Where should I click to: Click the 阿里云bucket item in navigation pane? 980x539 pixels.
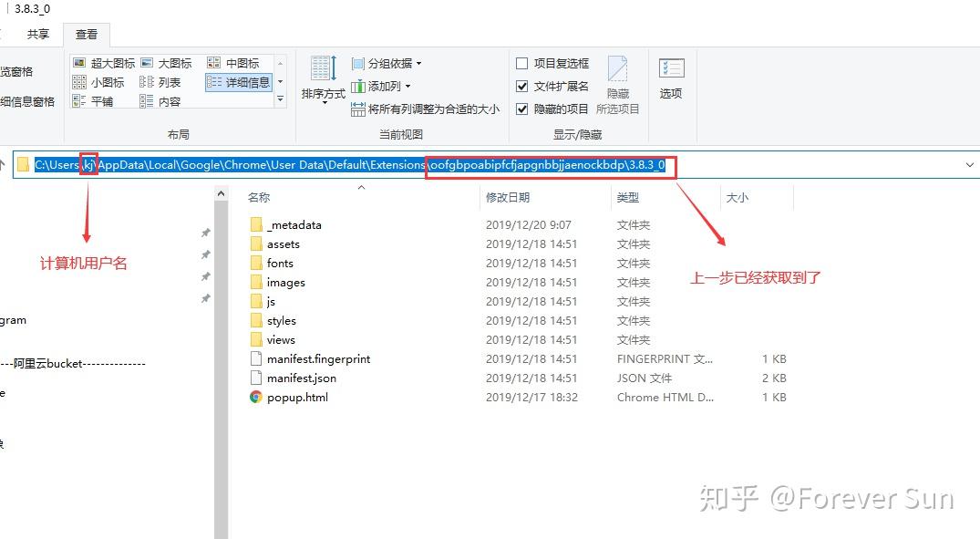pos(73,363)
